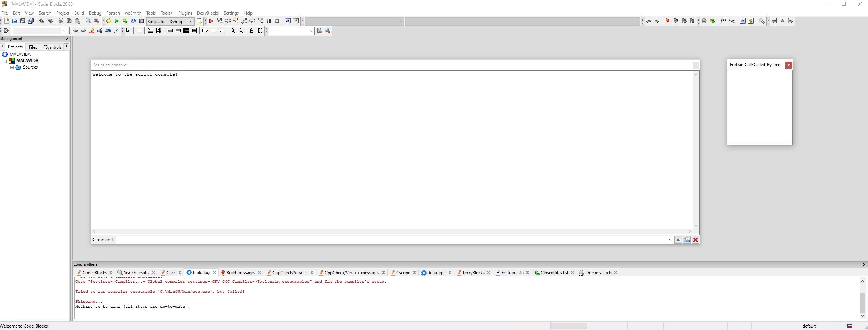Open DoxyBlocks settings with the wrench icon

click(762, 21)
